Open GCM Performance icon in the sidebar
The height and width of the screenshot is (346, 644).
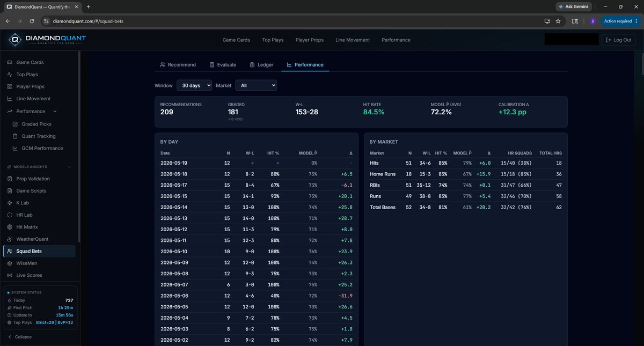point(16,148)
